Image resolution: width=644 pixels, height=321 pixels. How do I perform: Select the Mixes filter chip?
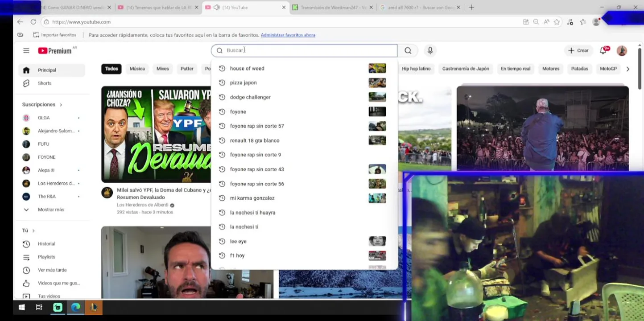(163, 69)
